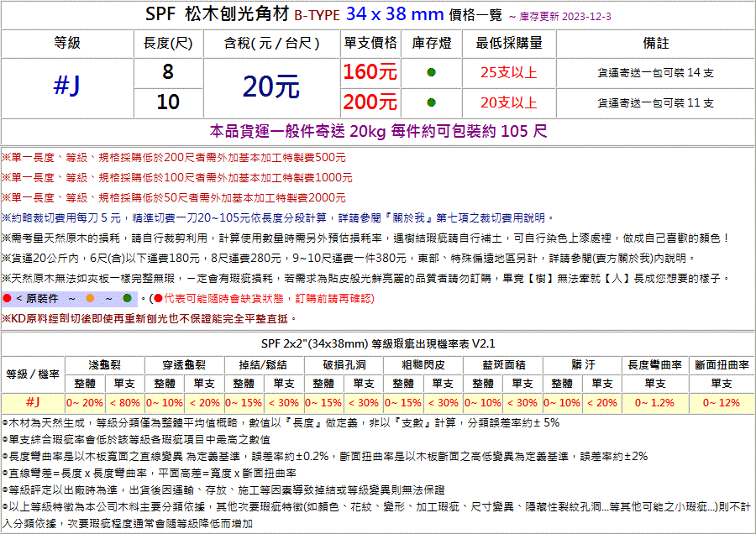Click the green dot in the stock legend
The height and width of the screenshot is (534, 756).
(x=128, y=298)
